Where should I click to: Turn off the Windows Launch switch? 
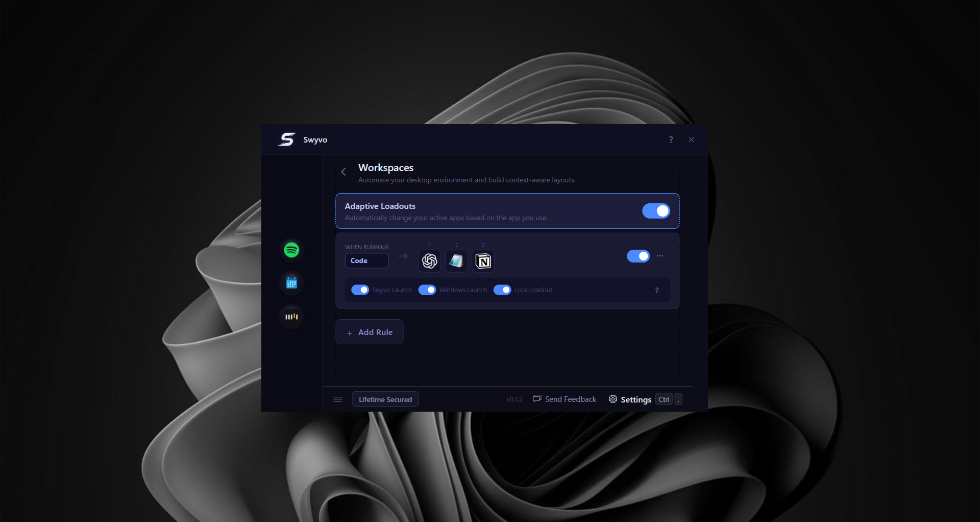[x=427, y=290]
